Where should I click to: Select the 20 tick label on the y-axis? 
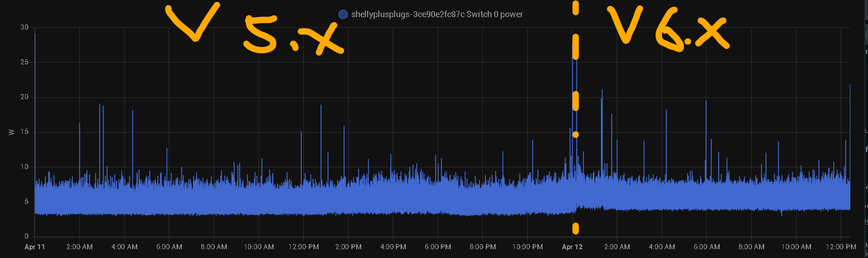25,97
